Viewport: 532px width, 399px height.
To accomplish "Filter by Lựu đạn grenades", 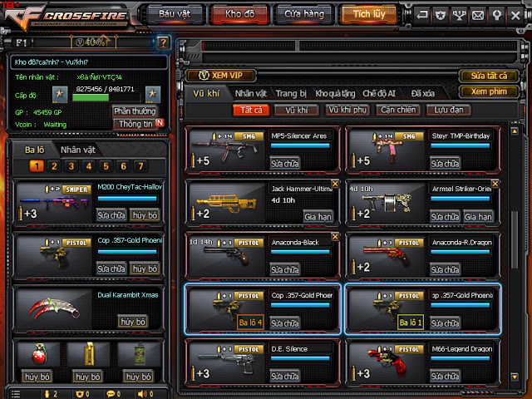I will click(x=449, y=111).
